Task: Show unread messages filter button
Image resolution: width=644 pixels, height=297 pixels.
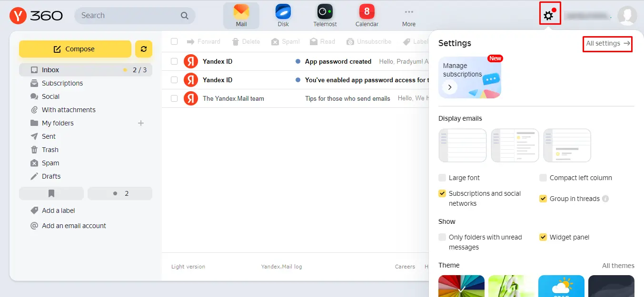Action: pyautogui.click(x=120, y=193)
